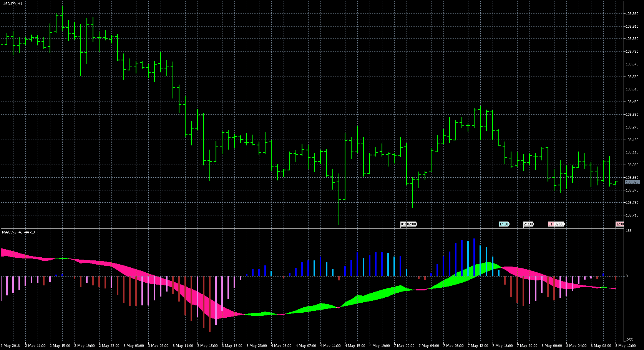Click the 109.990 price scale label
The width and height of the screenshot is (644, 350).
tap(632, 14)
